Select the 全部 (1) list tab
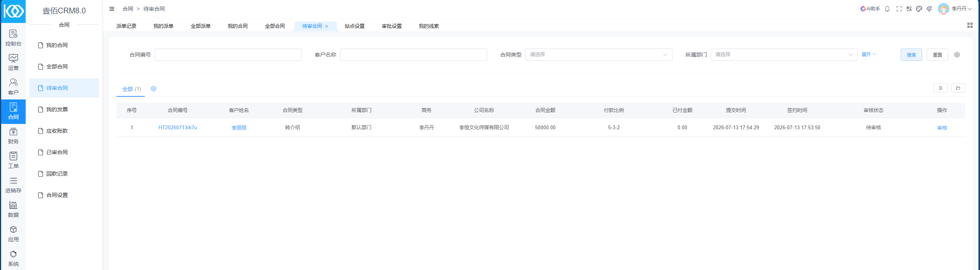 (131, 89)
